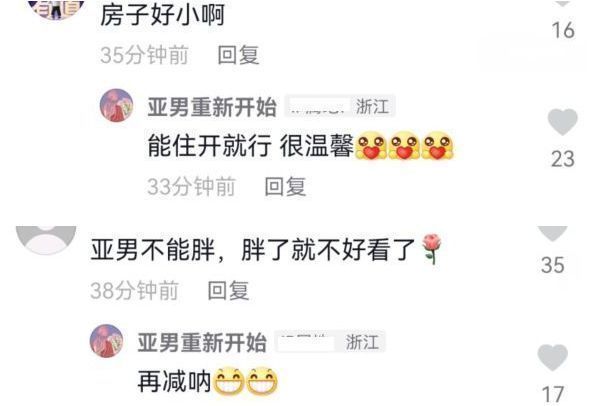Reply to the '房子好小啊' comment
The height and width of the screenshot is (406, 595).
coord(238,55)
